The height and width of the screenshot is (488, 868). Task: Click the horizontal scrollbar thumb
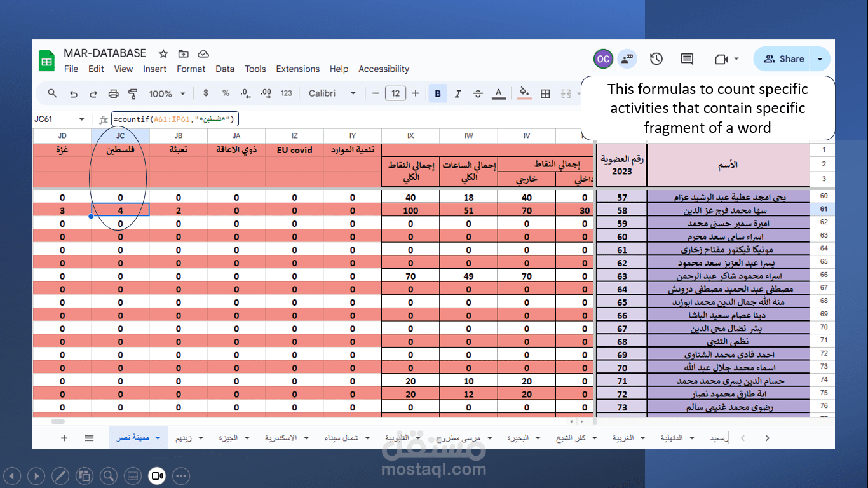tap(58, 421)
